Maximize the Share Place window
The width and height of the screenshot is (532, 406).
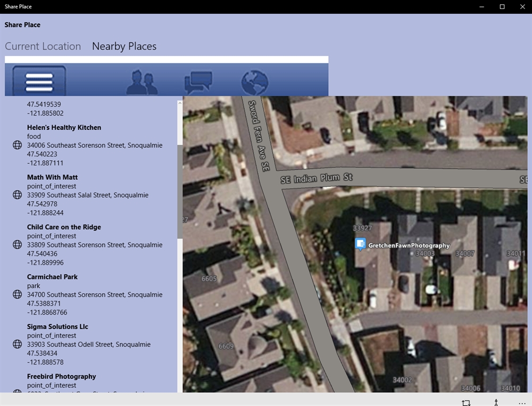click(502, 7)
